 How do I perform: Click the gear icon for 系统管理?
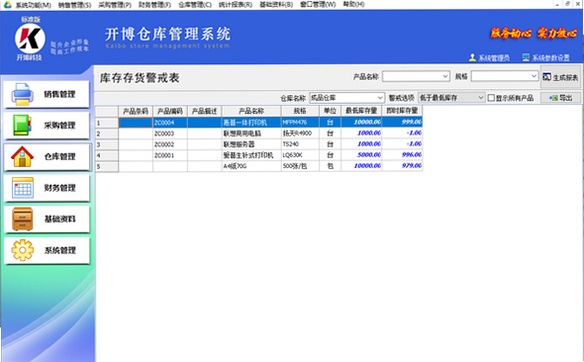22,250
